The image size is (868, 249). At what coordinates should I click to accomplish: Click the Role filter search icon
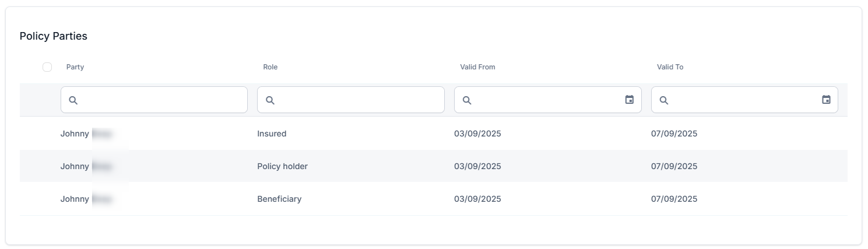tap(270, 100)
